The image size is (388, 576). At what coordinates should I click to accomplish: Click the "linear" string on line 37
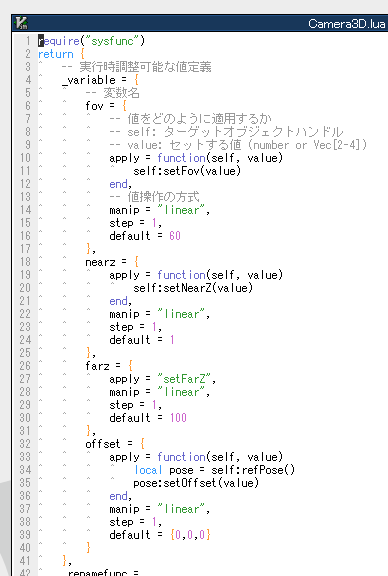tap(181, 509)
